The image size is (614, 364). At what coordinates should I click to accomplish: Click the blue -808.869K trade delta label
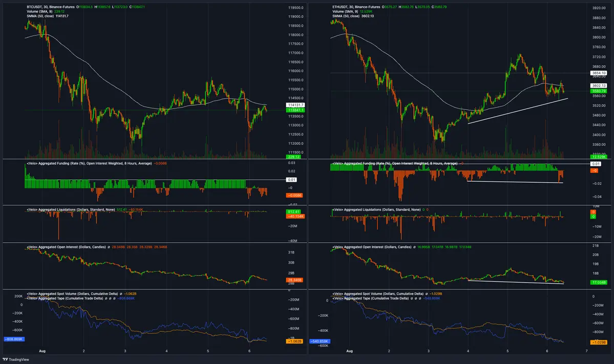click(14, 339)
